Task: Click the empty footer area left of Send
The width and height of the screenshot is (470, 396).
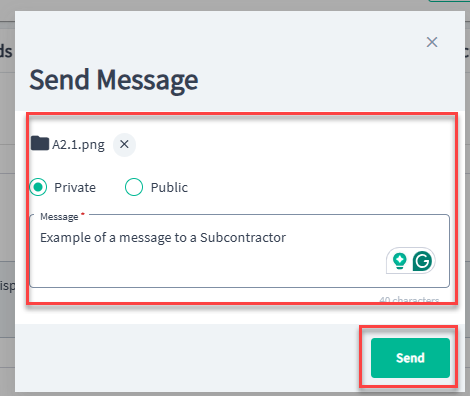Action: click(x=187, y=358)
